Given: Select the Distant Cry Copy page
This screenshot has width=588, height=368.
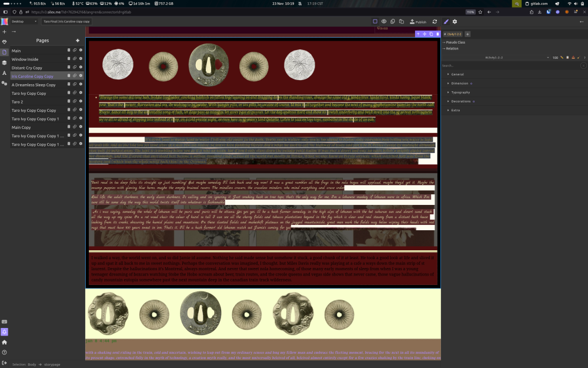Looking at the screenshot, I should click(x=27, y=68).
